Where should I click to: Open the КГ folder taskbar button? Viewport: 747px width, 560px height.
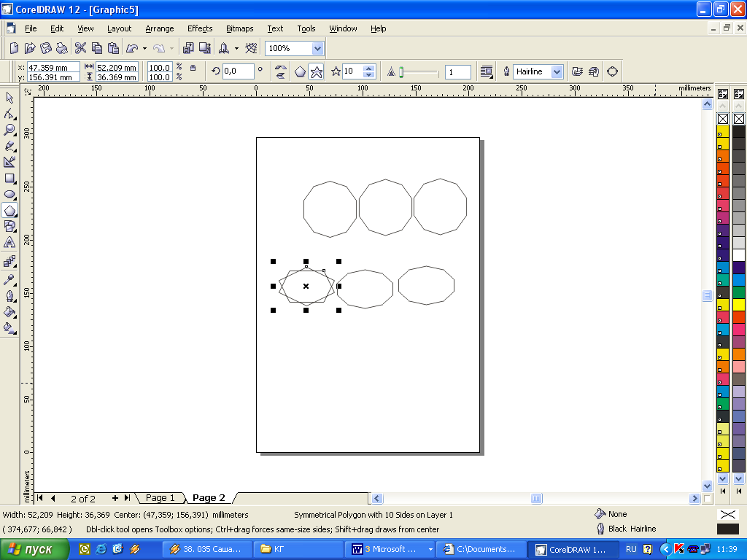click(x=298, y=549)
